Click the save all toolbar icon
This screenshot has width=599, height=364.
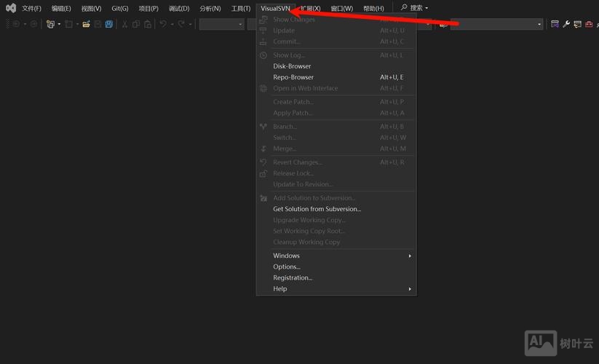[108, 24]
